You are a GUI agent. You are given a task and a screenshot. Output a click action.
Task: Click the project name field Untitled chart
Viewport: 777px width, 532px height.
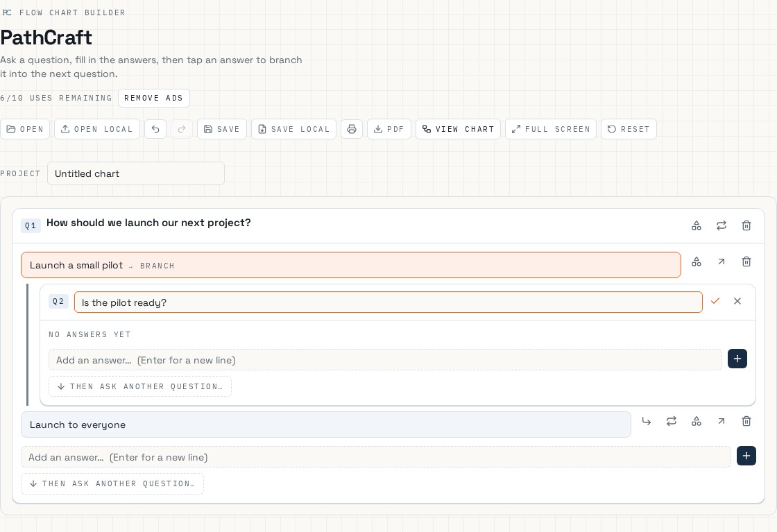coord(136,173)
